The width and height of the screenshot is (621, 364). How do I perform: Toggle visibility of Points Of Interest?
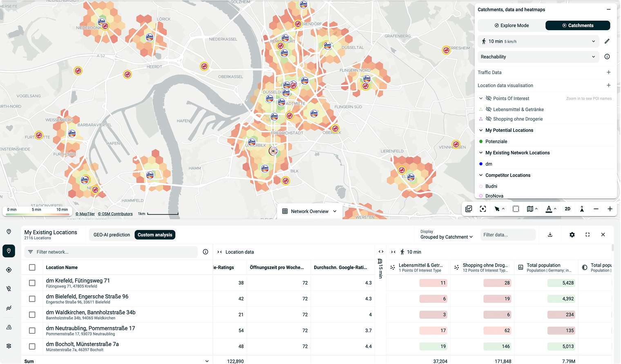coord(489,98)
